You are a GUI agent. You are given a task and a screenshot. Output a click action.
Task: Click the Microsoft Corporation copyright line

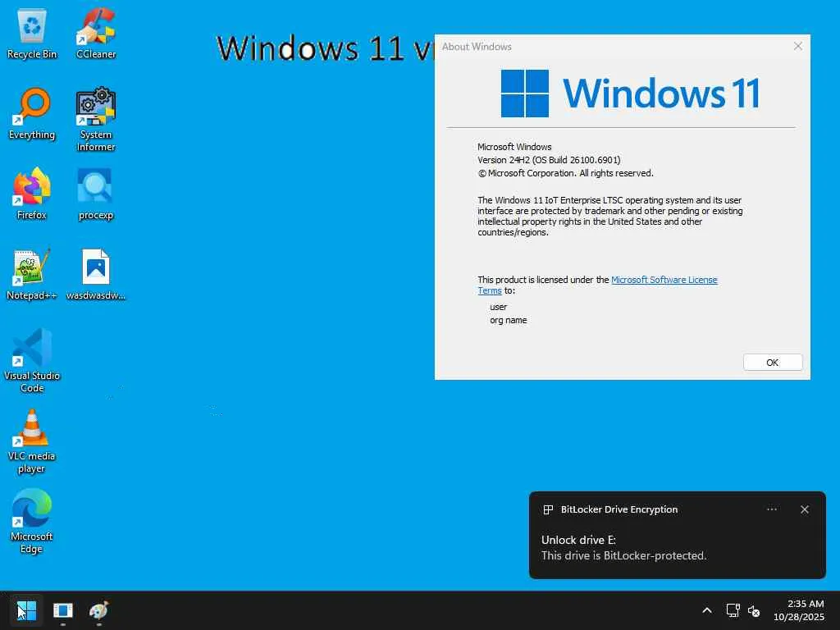pyautogui.click(x=565, y=173)
